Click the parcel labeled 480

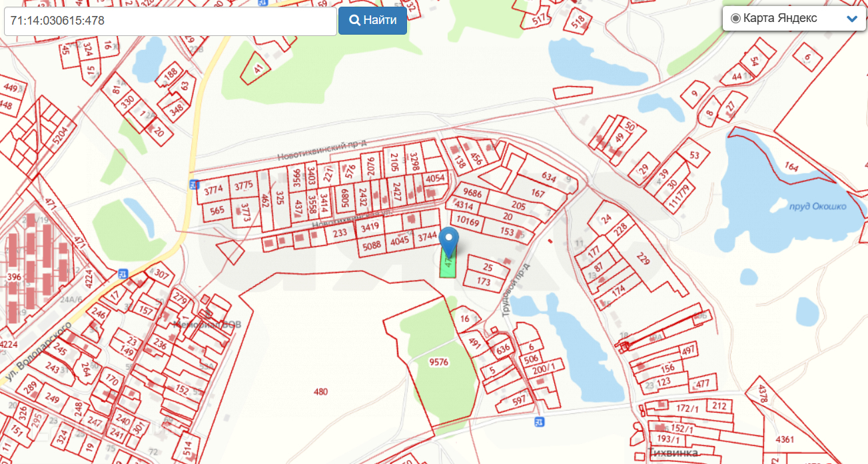point(320,392)
